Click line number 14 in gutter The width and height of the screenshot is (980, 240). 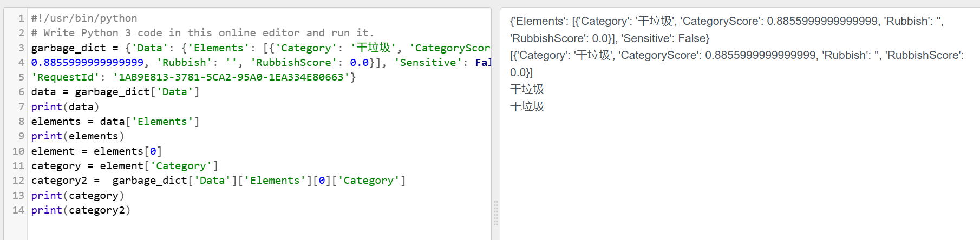(18, 210)
